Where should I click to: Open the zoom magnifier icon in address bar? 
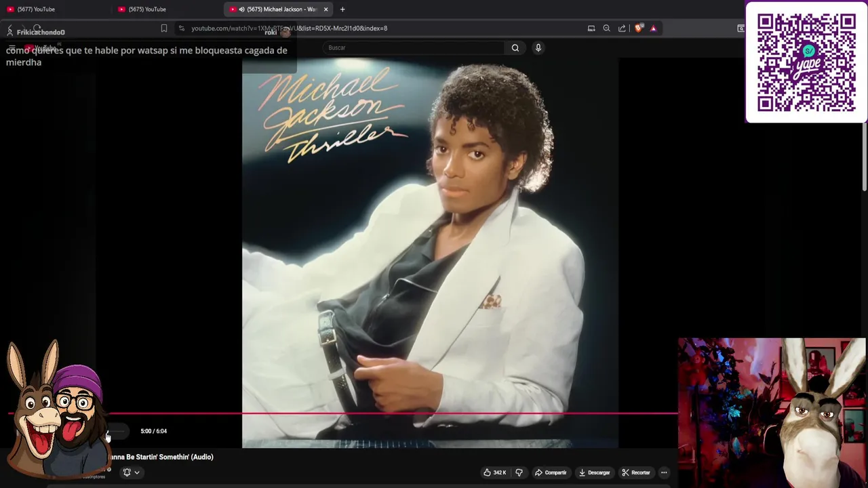[606, 28]
